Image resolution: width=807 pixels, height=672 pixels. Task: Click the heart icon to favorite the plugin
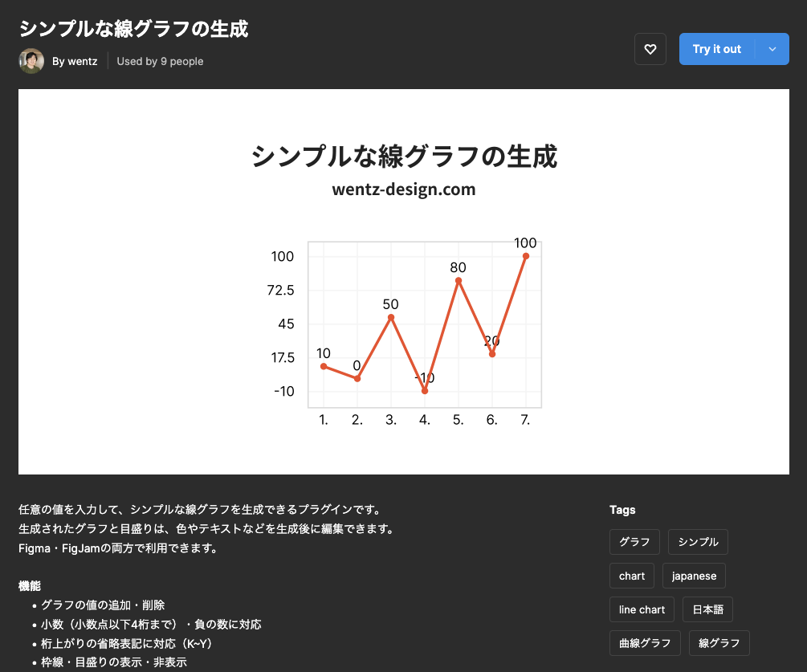(650, 49)
